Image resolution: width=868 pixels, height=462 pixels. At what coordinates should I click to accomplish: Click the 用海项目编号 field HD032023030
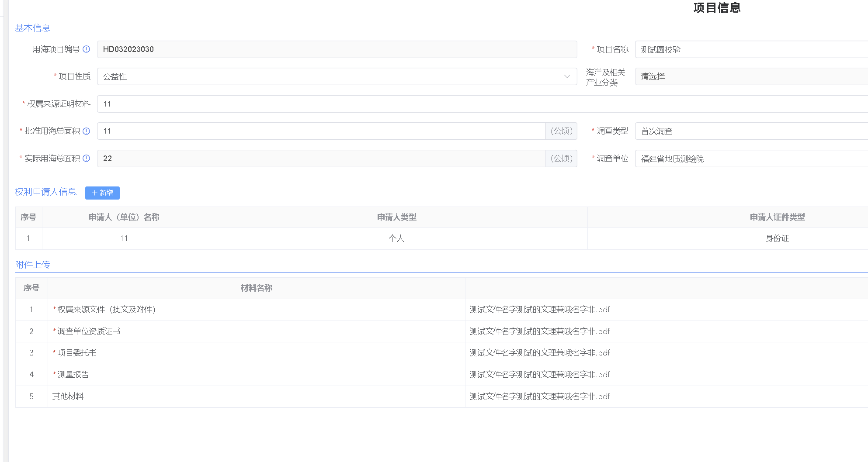[337, 49]
